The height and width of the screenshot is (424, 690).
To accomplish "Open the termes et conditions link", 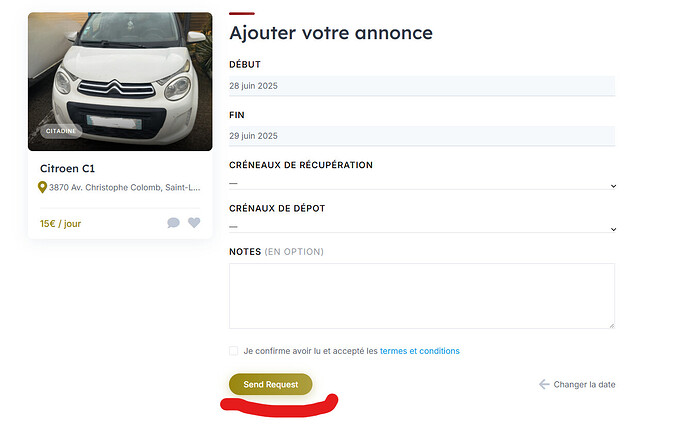I will [419, 351].
